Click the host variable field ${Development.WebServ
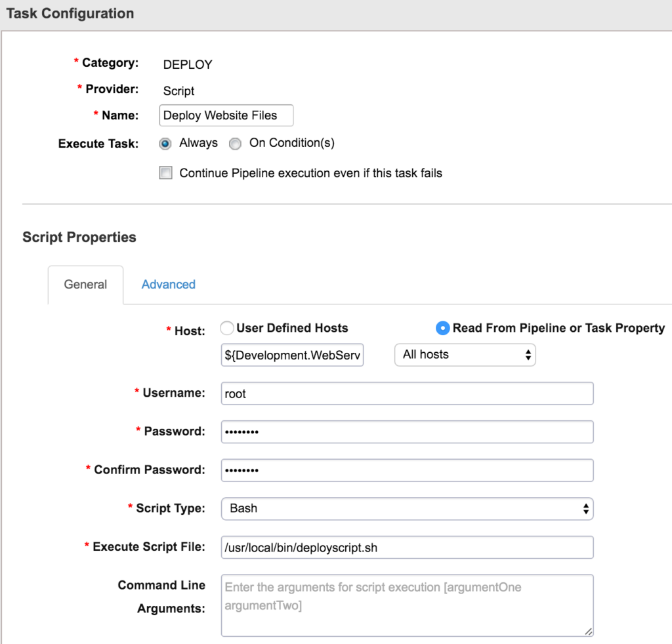The image size is (672, 644). click(292, 355)
